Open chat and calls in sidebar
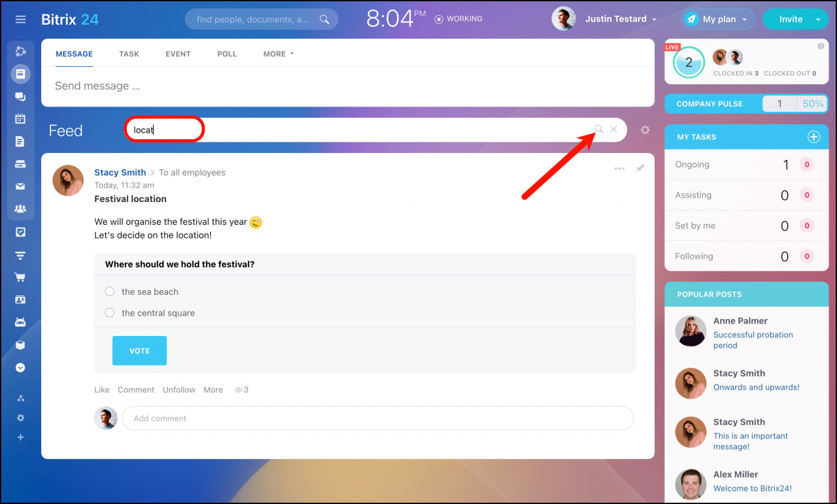The width and height of the screenshot is (837, 504). 20,97
